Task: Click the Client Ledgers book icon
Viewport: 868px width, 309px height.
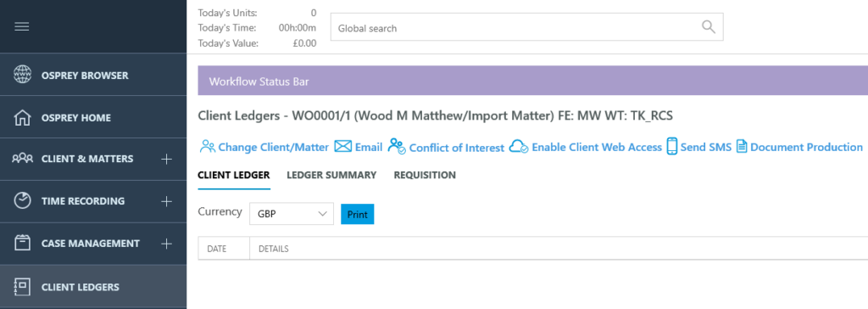Action: tap(23, 287)
